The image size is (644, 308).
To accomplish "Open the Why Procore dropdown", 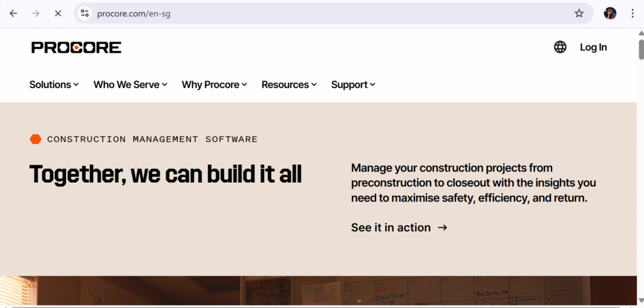I will 214,84.
